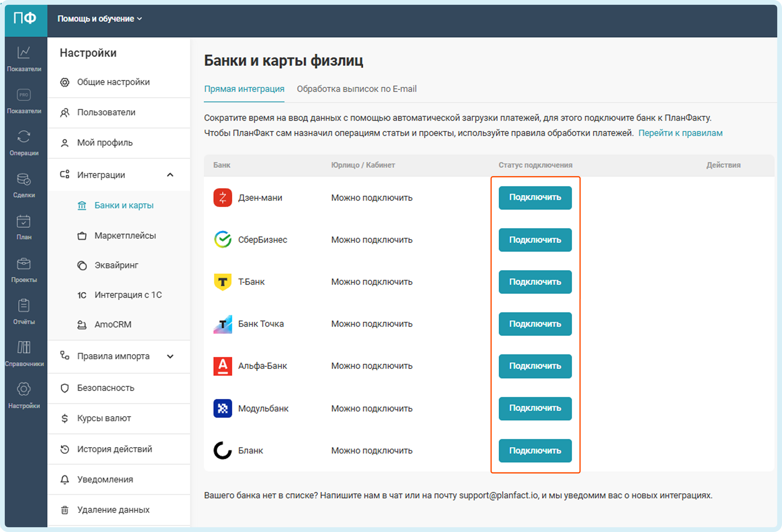
Task: Open Интеграция с 1С menu item
Action: tap(128, 295)
